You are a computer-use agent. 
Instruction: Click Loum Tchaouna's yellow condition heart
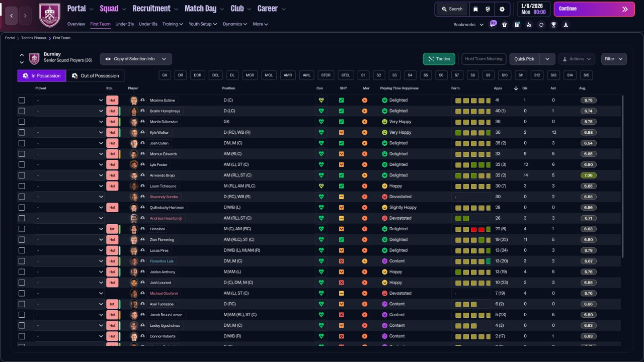point(320,186)
